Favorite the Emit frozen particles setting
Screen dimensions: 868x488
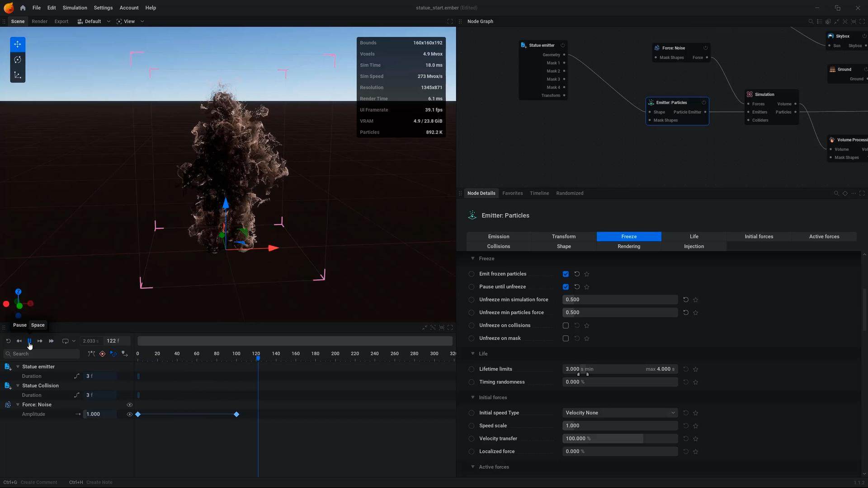click(587, 274)
